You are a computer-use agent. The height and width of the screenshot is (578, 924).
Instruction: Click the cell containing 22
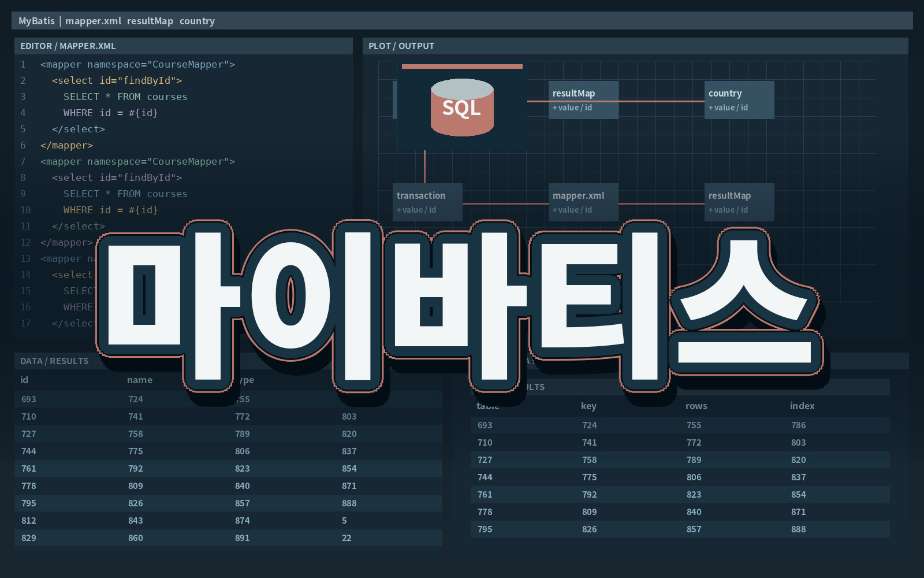(x=346, y=538)
